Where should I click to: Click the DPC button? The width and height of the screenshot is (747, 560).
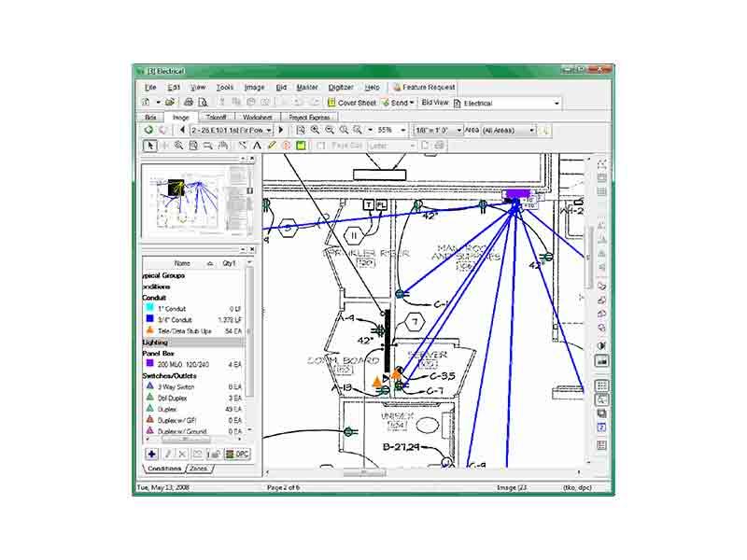(x=237, y=454)
